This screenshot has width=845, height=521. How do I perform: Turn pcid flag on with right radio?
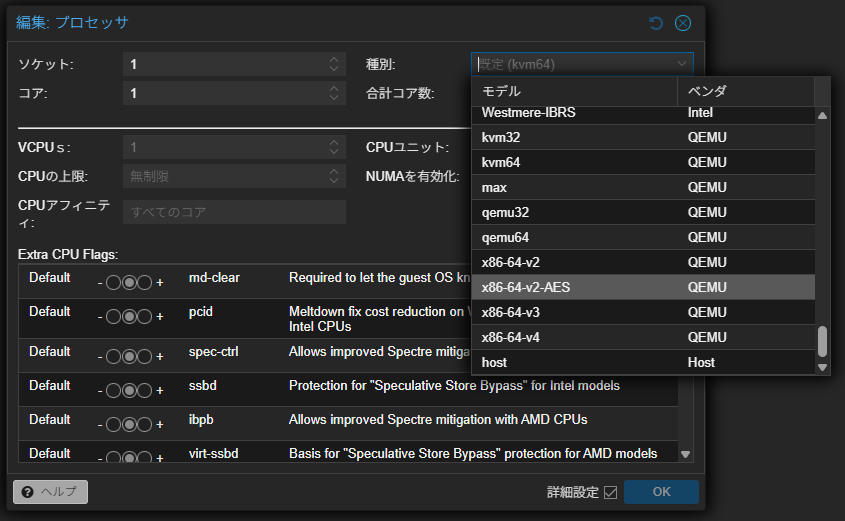point(144,316)
